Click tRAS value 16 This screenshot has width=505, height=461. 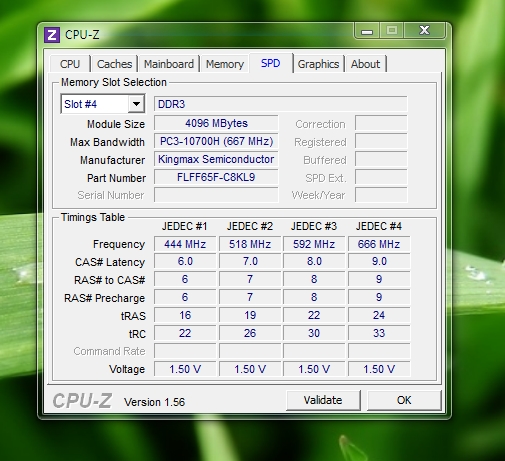185,315
